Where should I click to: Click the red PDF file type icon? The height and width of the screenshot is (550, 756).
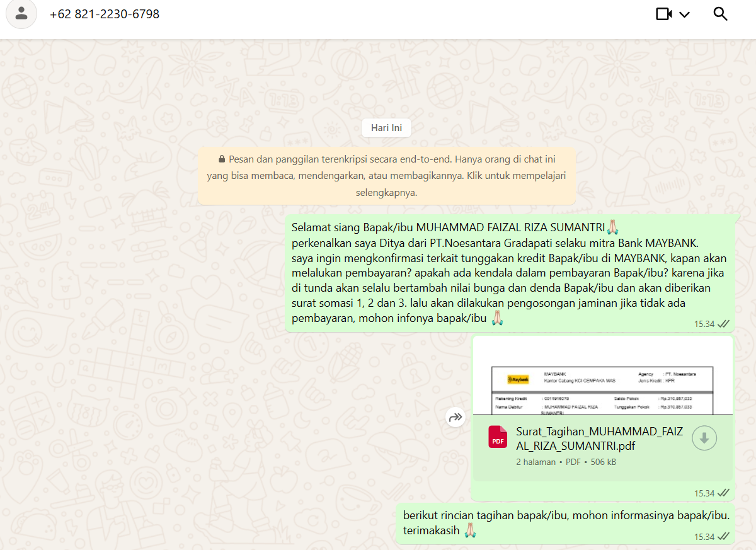[498, 437]
